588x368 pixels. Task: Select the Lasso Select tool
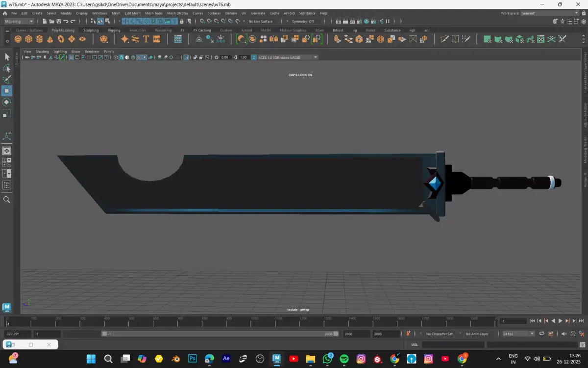tap(7, 68)
